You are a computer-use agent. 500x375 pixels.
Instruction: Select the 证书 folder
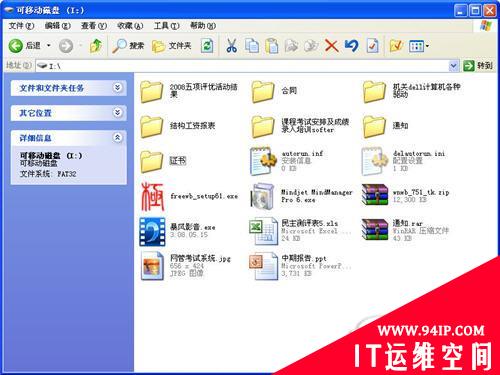pos(163,161)
